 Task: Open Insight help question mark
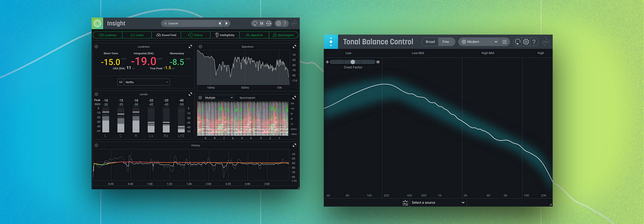285,23
